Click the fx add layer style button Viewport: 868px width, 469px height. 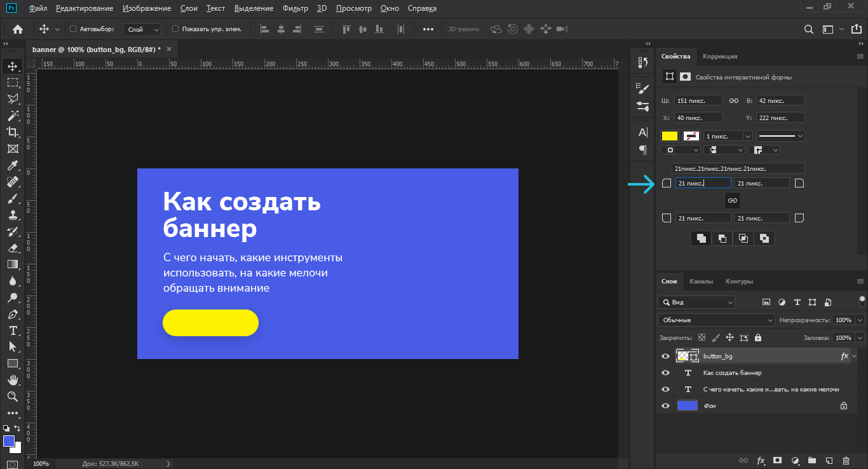tap(761, 460)
